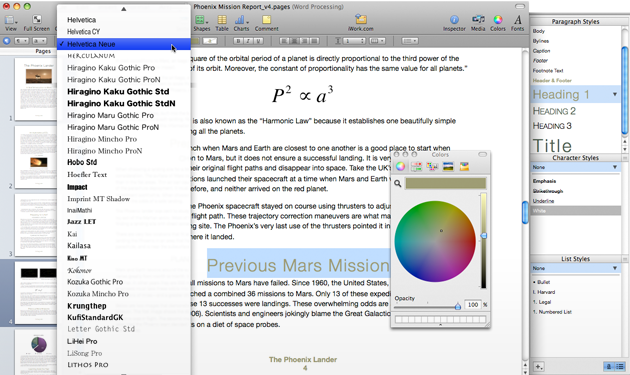
Task: Click the Colors toolbar icon
Action: point(498,23)
